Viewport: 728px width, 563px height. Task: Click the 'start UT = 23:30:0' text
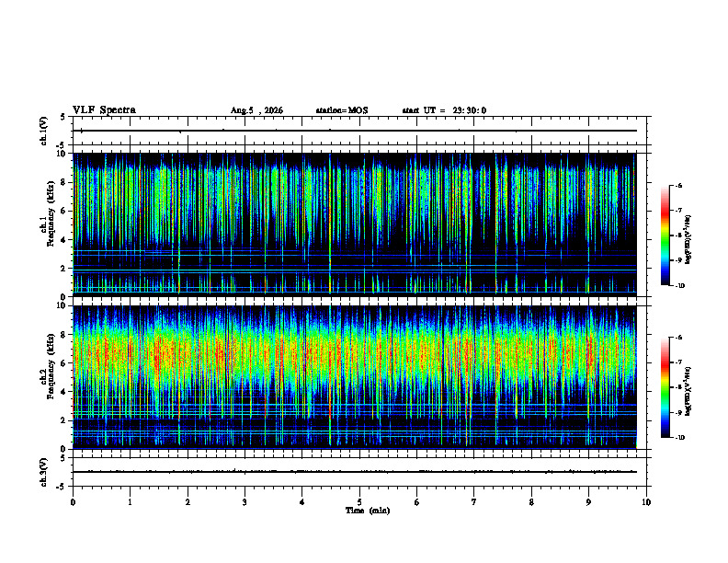pos(444,110)
